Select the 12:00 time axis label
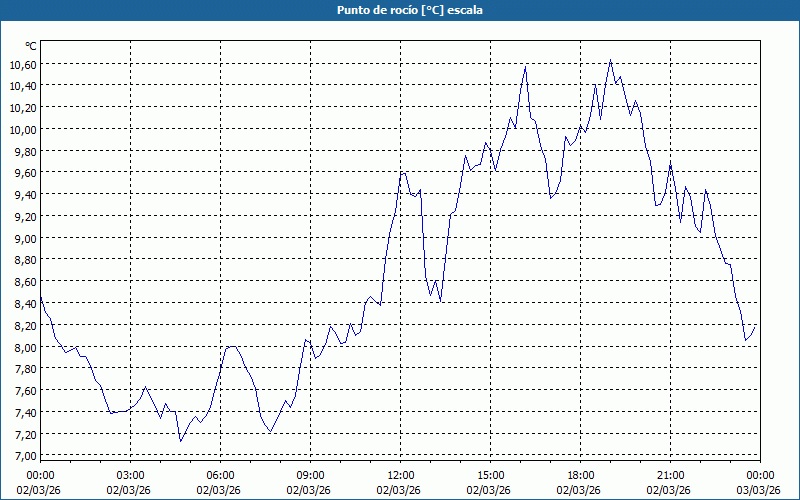 tap(400, 475)
